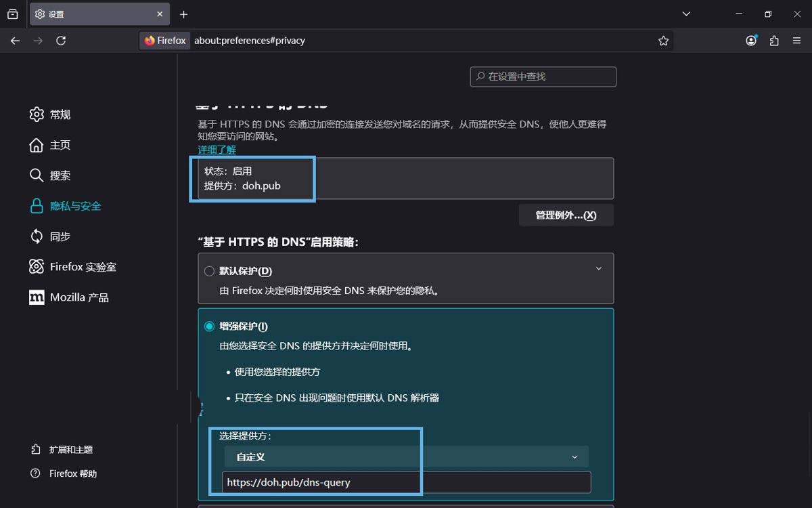
Task: Click the 基于 HTTPS 的 DNS 启用策略 heading
Action: click(x=278, y=242)
